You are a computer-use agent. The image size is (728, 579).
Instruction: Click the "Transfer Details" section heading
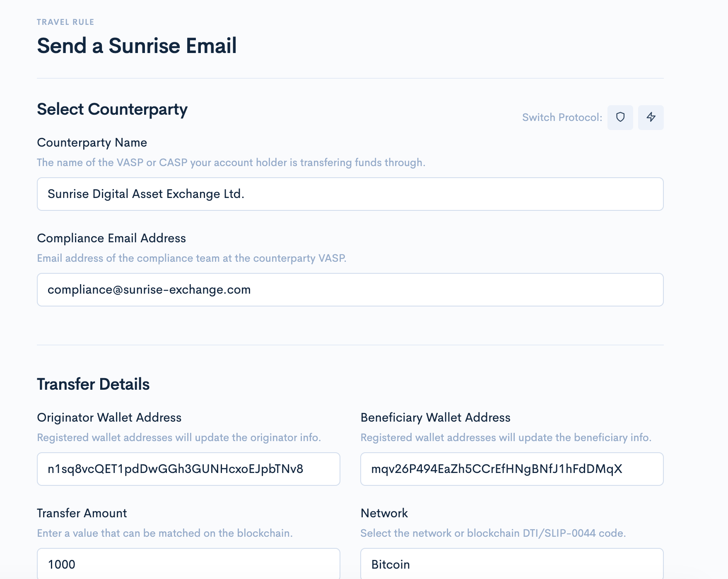click(x=93, y=384)
